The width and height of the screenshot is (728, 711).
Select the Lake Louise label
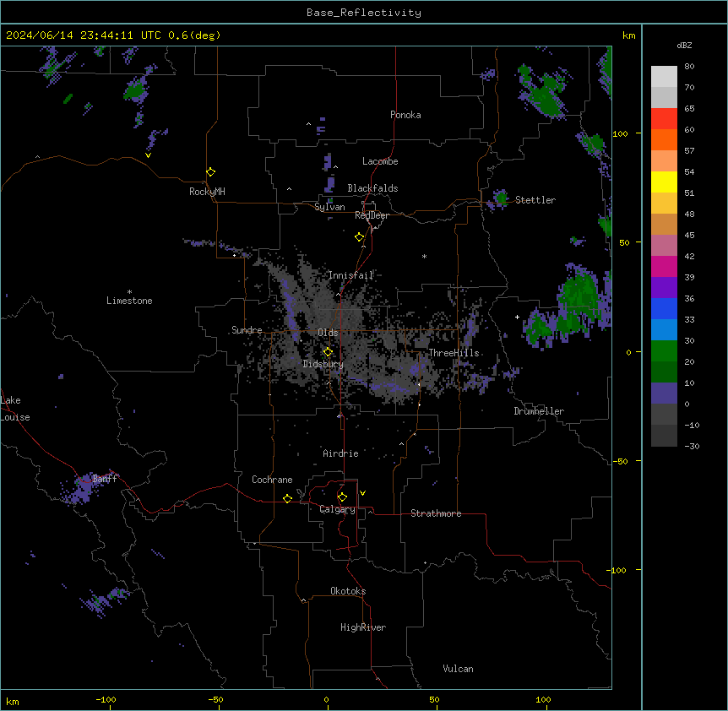pyautogui.click(x=15, y=409)
